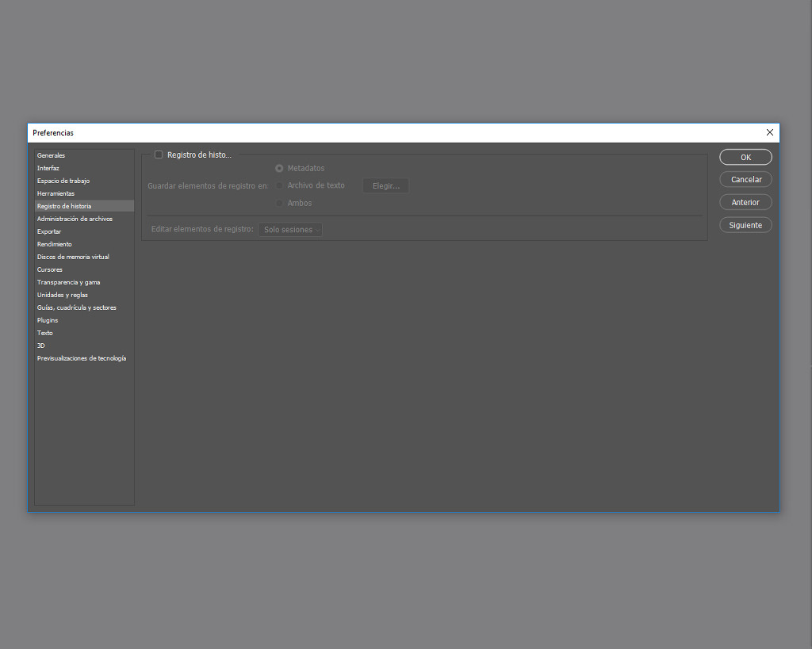The width and height of the screenshot is (812, 649).
Task: Click the "Elegir..." button
Action: click(x=385, y=185)
